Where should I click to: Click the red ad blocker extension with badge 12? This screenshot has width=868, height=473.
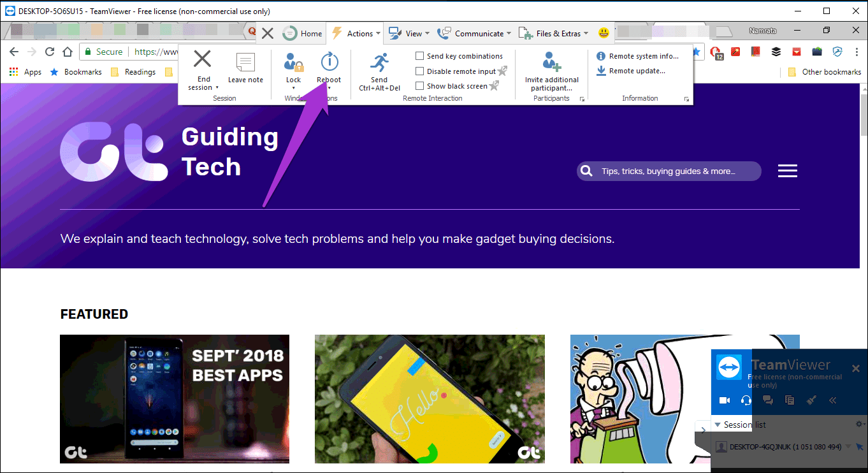click(x=716, y=53)
